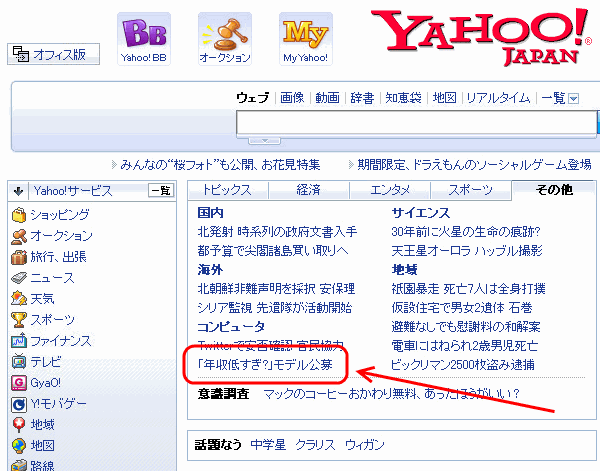Open Twitterで安否確認 官民協力 headline
Screen dimensions: 600x471
pyautogui.click(x=271, y=346)
